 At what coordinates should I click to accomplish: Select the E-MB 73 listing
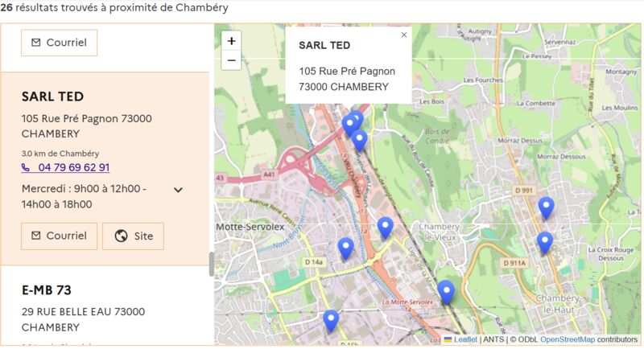pyautogui.click(x=47, y=290)
